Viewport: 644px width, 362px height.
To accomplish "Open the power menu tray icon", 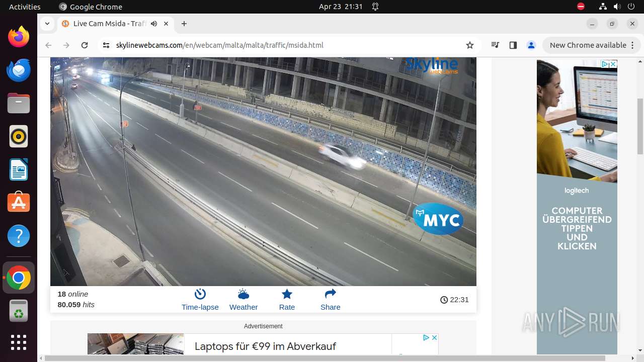I will [631, 7].
